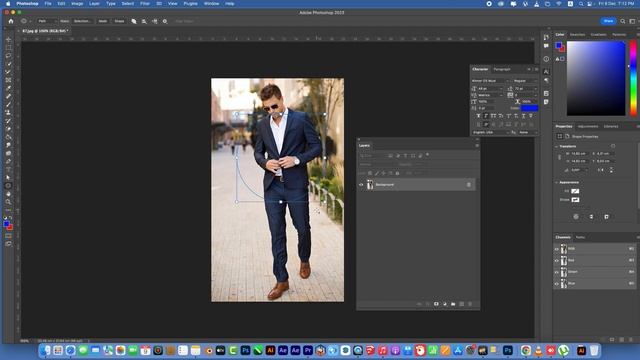Screen dimensions: 640x360
Task: Delete layer with the trash icon
Action: tap(470, 304)
